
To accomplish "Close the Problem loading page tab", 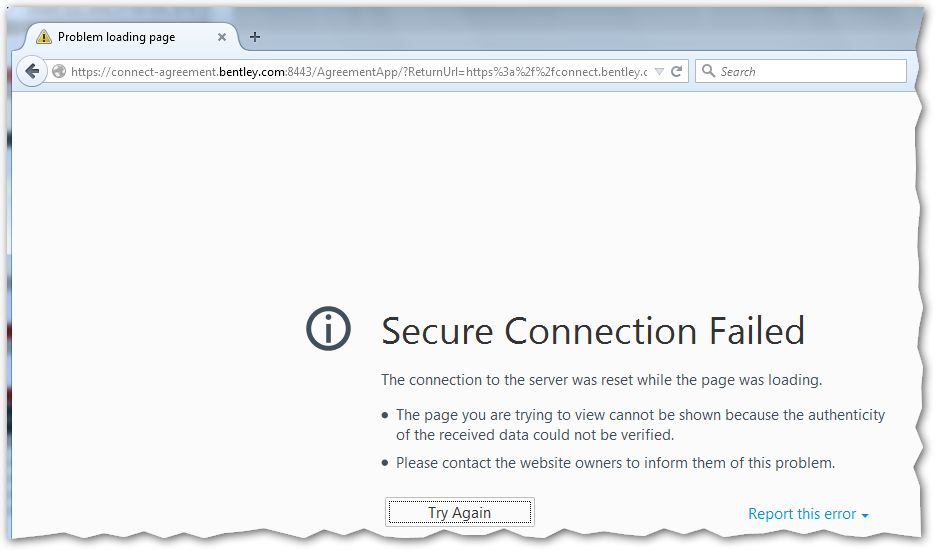I will tap(222, 37).
